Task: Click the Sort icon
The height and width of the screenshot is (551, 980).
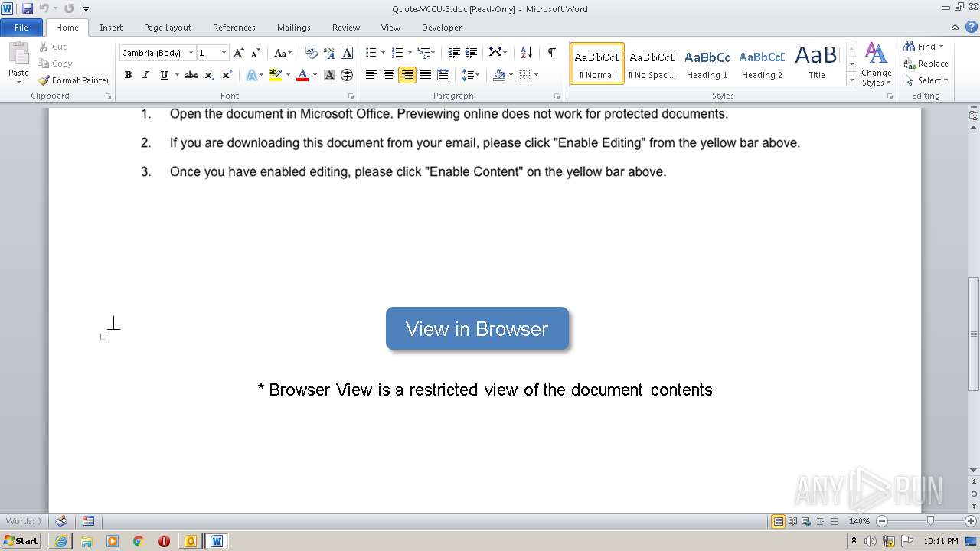Action: coord(526,53)
